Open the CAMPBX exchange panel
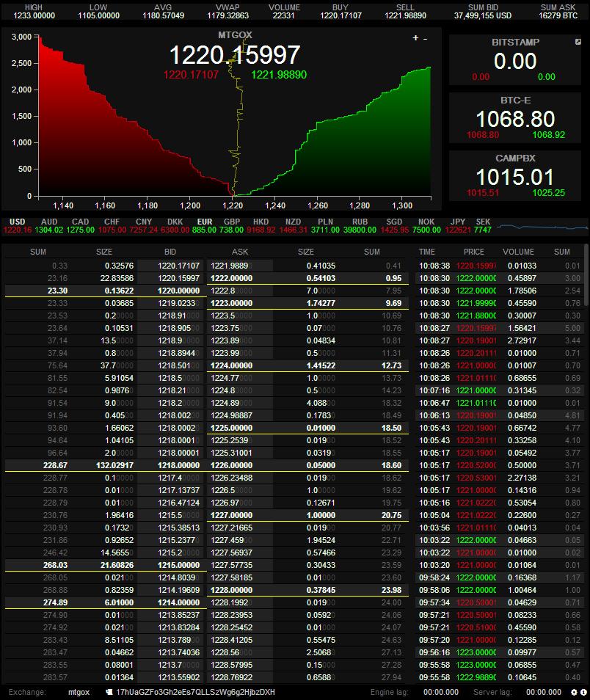The height and width of the screenshot is (700, 590). click(515, 176)
